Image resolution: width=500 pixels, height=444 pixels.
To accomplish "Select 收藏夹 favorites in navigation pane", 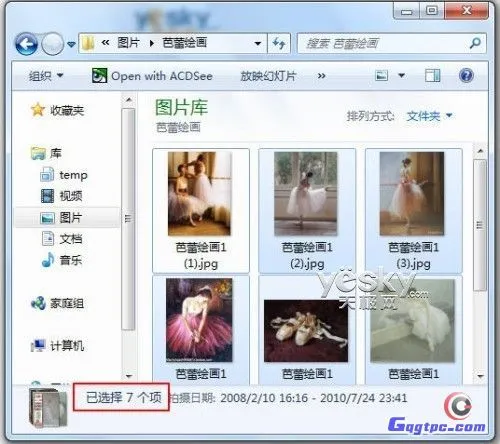I will click(x=67, y=110).
